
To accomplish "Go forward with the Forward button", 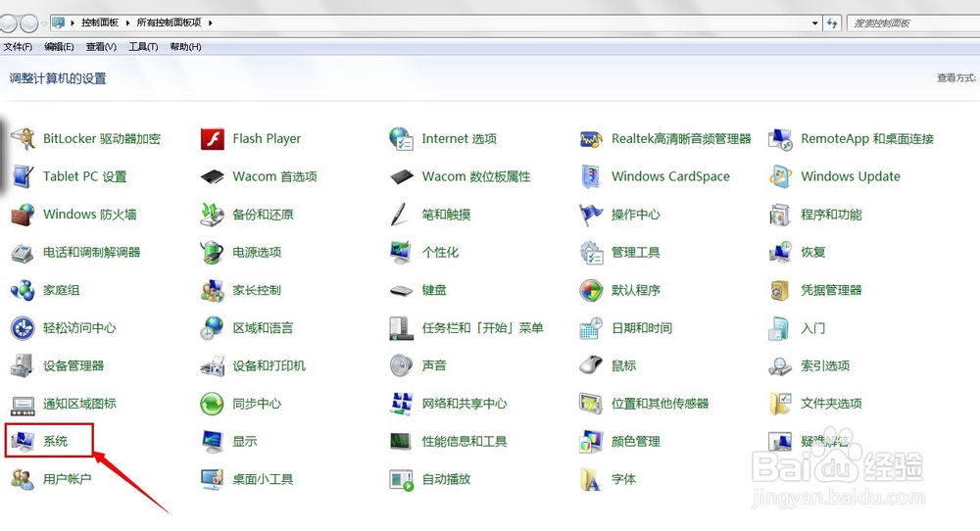I will (x=28, y=24).
